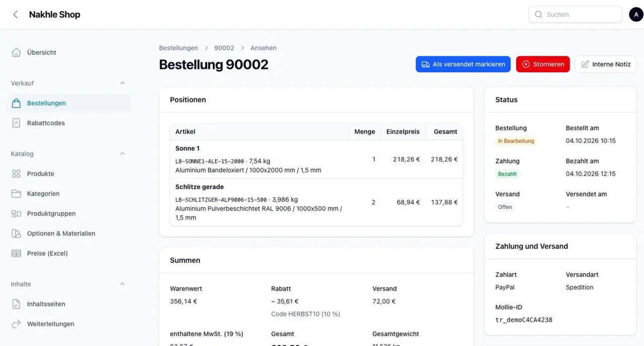Open Weiterleitungen in the sidebar
This screenshot has width=644, height=346.
click(68, 324)
